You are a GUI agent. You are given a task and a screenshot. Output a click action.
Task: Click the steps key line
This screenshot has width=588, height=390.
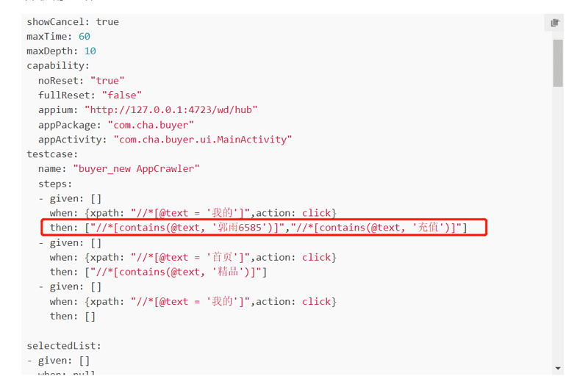click(54, 184)
